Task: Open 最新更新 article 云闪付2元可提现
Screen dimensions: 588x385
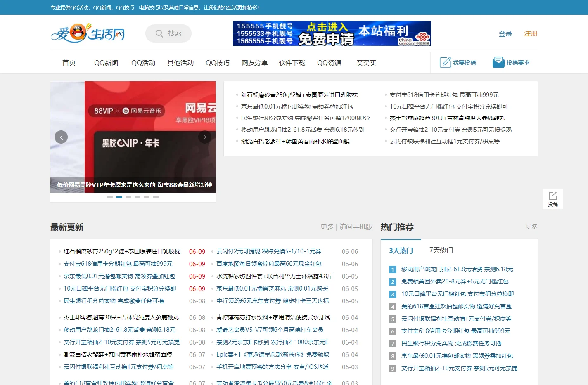Action: [269, 251]
